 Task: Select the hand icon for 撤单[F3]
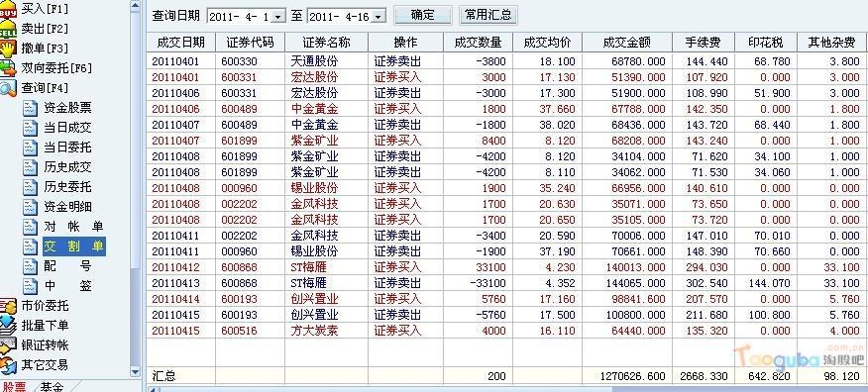(x=8, y=49)
